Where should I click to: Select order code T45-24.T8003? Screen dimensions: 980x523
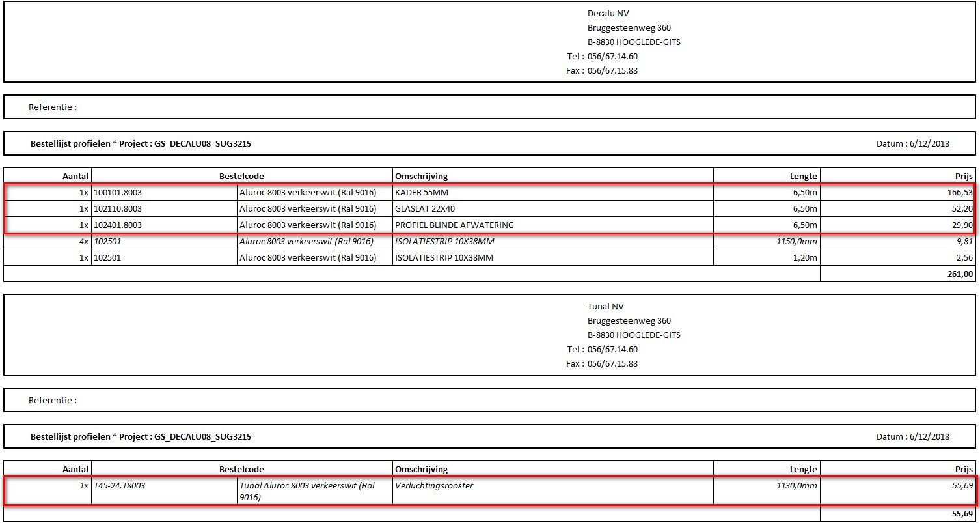(x=120, y=486)
